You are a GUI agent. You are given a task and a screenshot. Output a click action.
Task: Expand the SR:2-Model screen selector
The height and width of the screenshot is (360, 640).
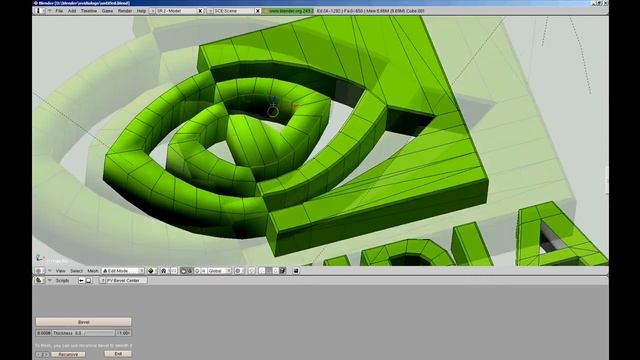pyautogui.click(x=153, y=11)
